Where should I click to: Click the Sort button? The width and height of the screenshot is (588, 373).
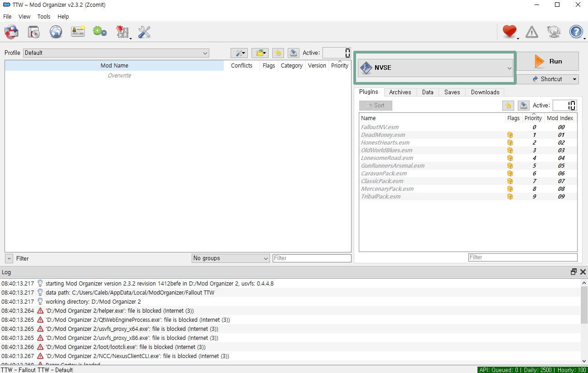point(376,106)
